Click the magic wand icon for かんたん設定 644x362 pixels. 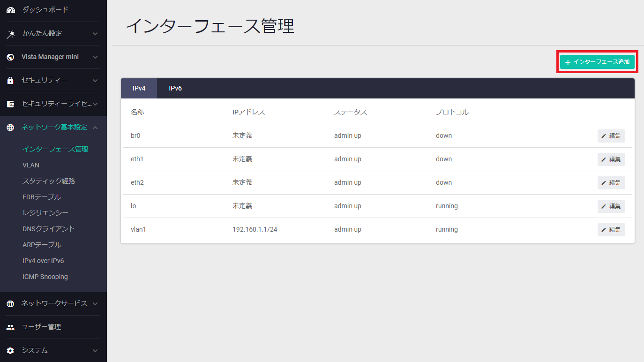[x=10, y=34]
